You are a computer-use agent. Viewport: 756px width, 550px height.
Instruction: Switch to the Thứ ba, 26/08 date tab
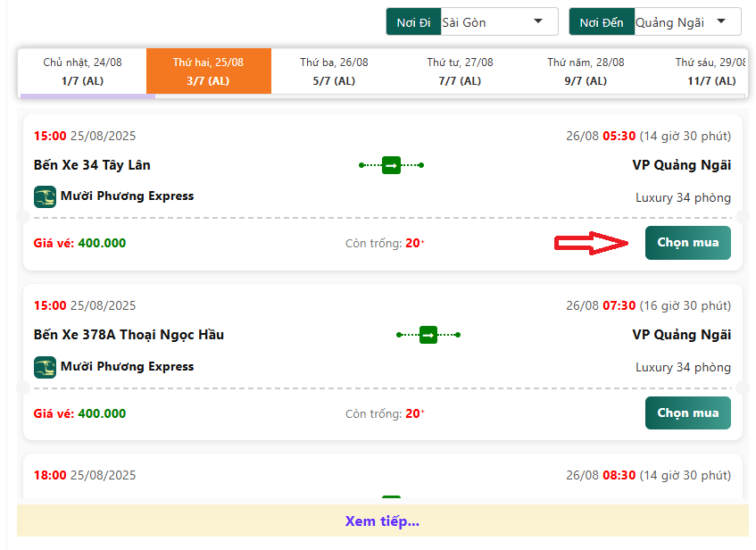(x=334, y=71)
